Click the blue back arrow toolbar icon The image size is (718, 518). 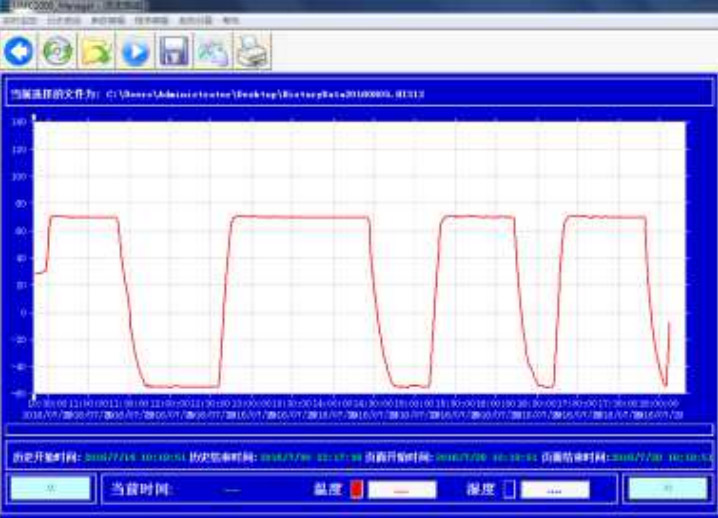(19, 49)
